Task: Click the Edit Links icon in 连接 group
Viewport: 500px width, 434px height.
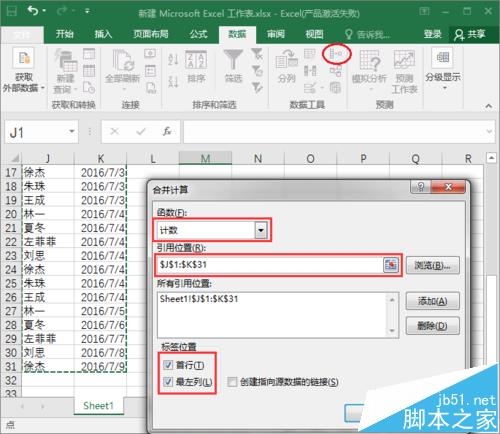Action: pyautogui.click(x=151, y=88)
